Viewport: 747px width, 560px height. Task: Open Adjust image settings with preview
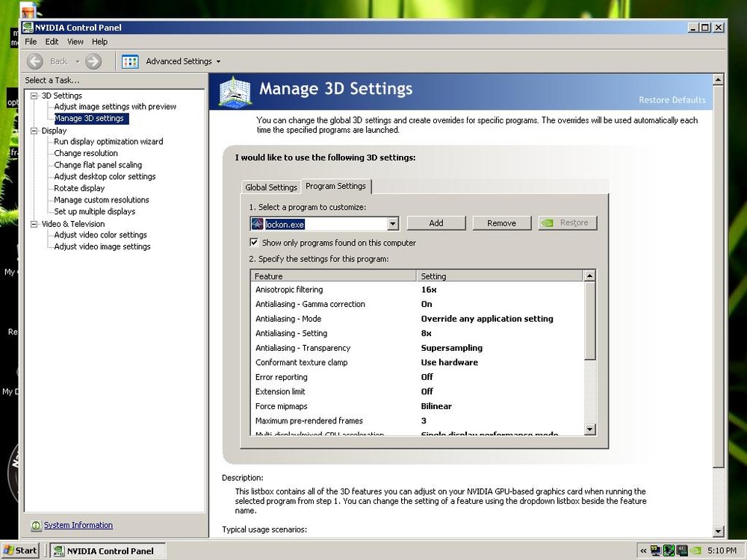click(x=115, y=107)
